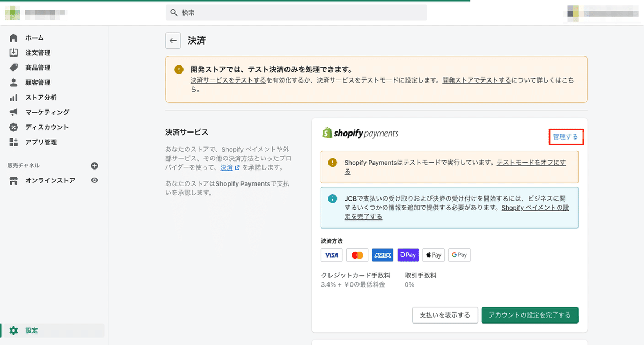Click the 決済 page title
Screen dimensions: 644x345
pyautogui.click(x=196, y=40)
